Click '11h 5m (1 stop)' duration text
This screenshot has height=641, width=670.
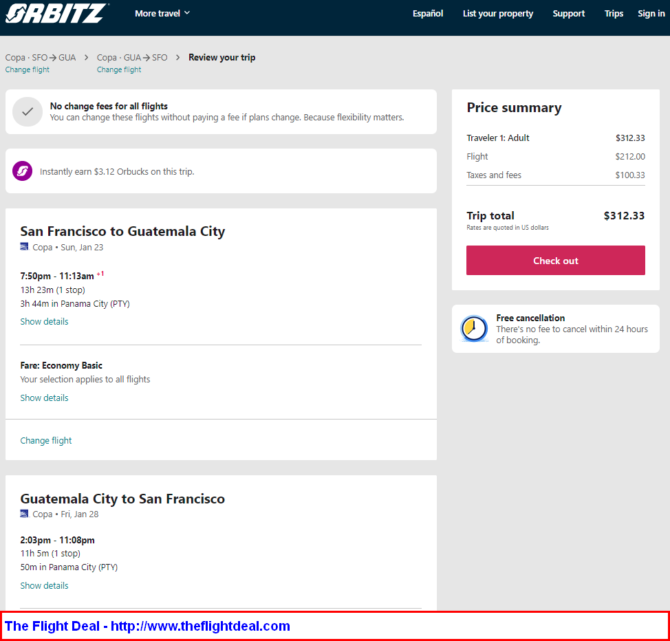(x=50, y=553)
